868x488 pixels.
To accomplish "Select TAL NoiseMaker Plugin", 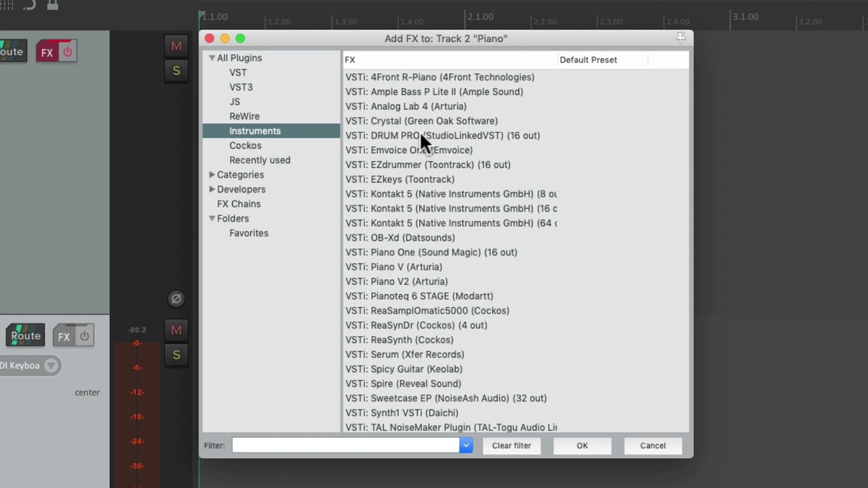I will [x=451, y=427].
